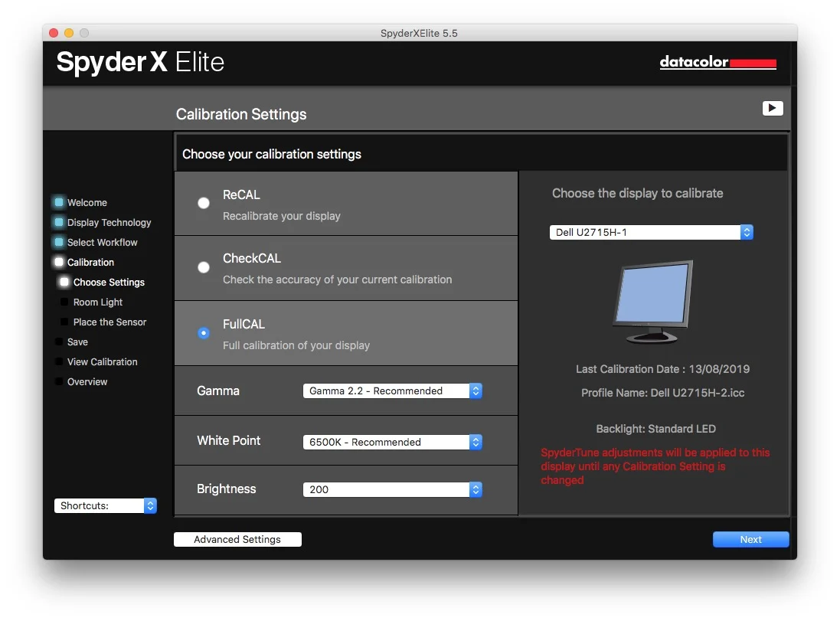Click the Welcome step indicator
This screenshot has height=621, width=840.
point(59,203)
